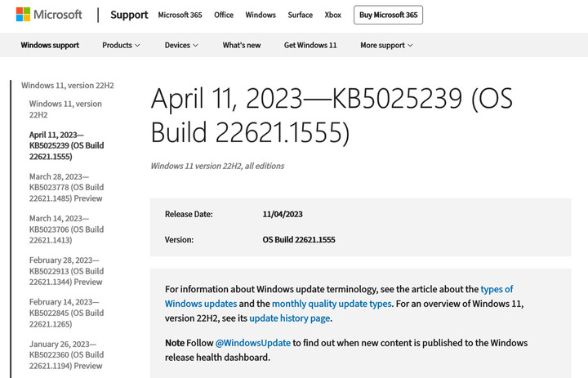Open March 14, 2023 KB5023706 entry
Screen dimensions: 588x378
coord(67,229)
